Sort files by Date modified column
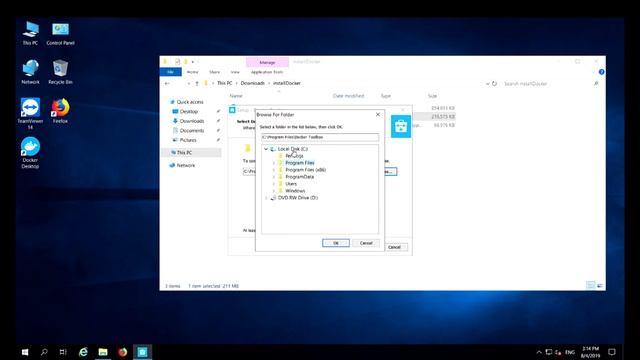Screen dimensions: 640x360 pyautogui.click(x=348, y=96)
